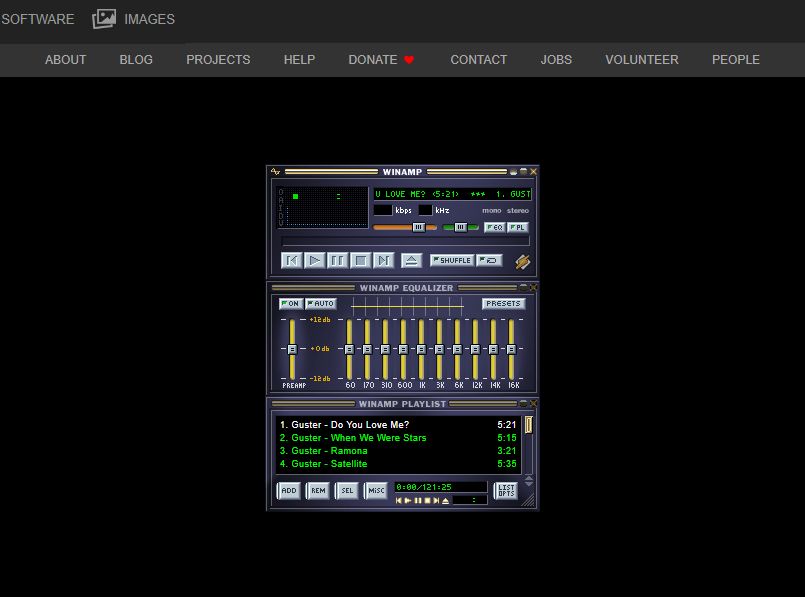Click the playlist scroll down arrow
This screenshot has height=600, width=805.
pos(528,484)
